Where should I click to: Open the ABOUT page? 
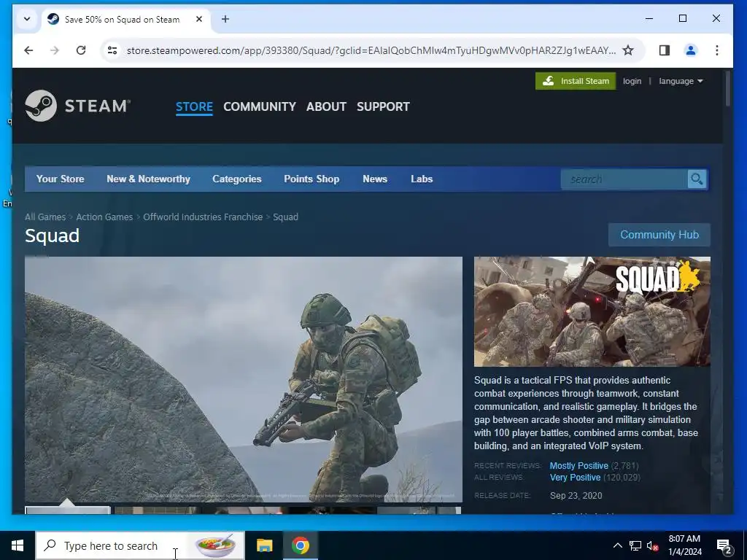[x=326, y=106]
